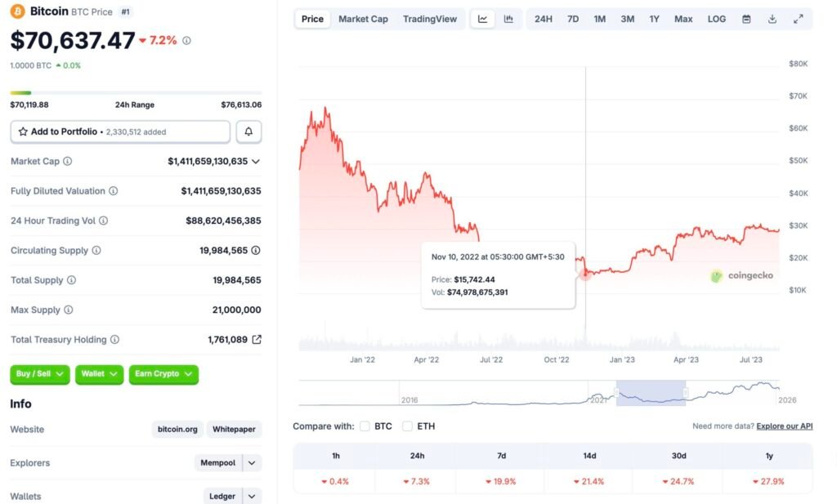
Task: Click Circulating Supply value info icon
Action: [256, 251]
